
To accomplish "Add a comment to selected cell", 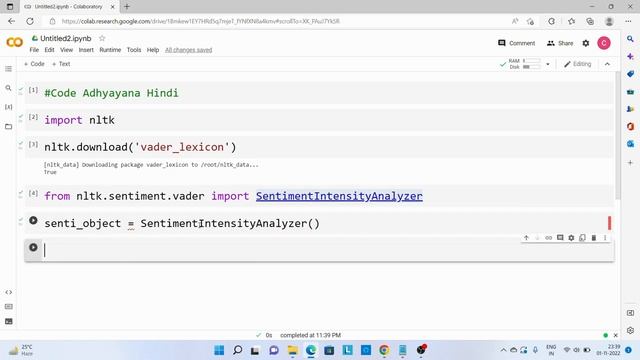I will [x=560, y=238].
